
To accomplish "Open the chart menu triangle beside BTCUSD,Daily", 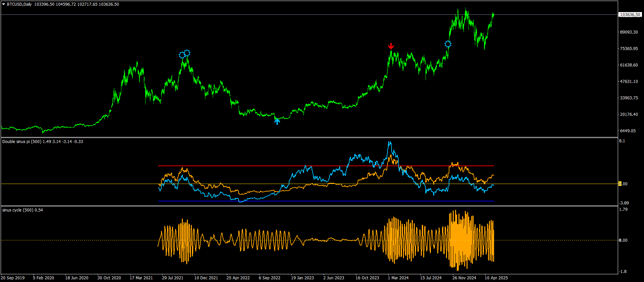I will pos(4,4).
